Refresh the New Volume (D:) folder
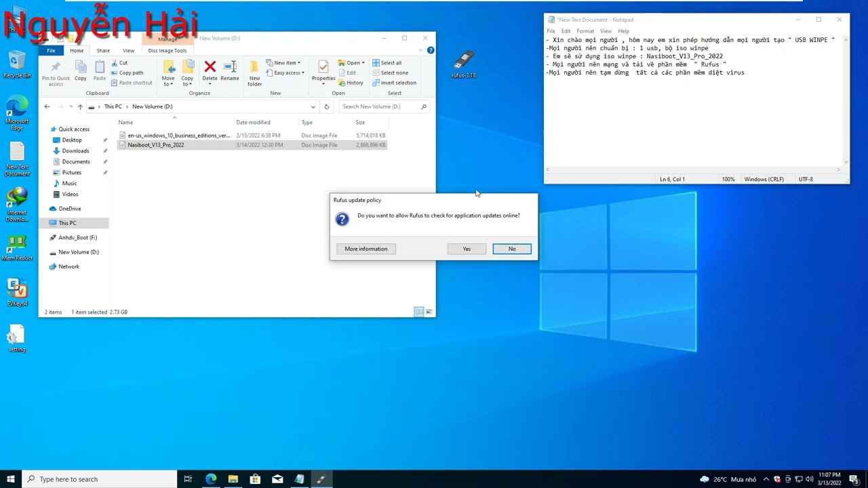 [x=326, y=106]
